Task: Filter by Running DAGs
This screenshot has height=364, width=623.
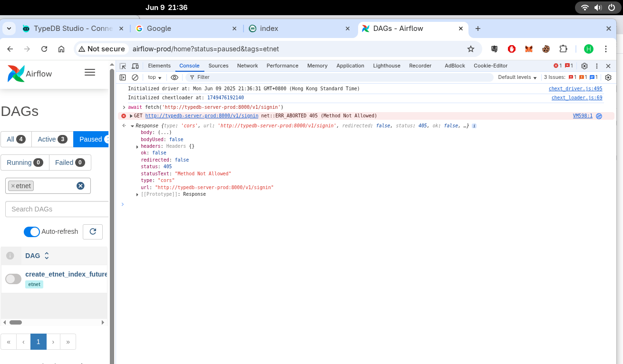Action: (25, 163)
